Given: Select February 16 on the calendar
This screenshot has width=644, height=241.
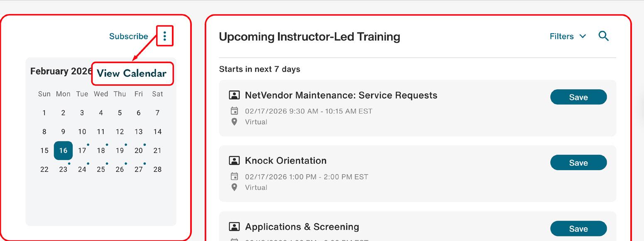Looking at the screenshot, I should click(x=63, y=151).
